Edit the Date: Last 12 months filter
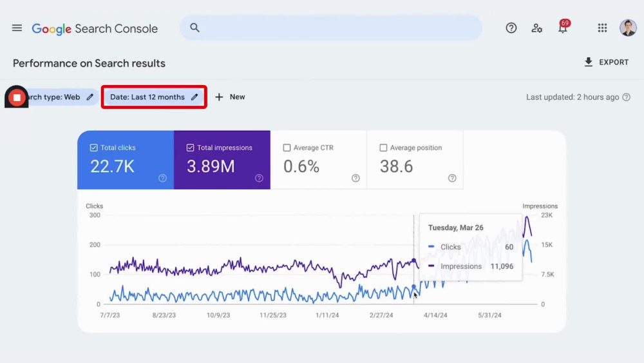This screenshot has width=644, height=363. pos(154,97)
